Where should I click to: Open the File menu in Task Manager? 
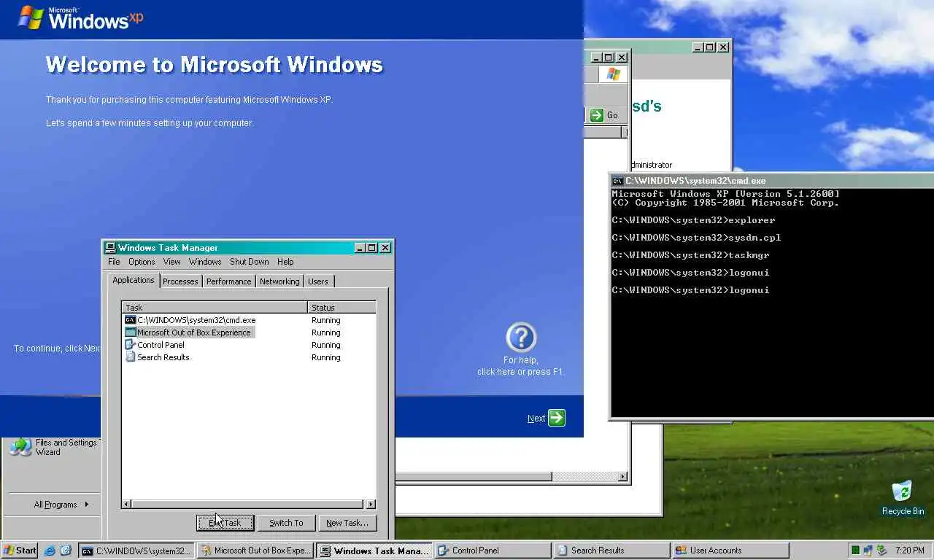point(114,262)
